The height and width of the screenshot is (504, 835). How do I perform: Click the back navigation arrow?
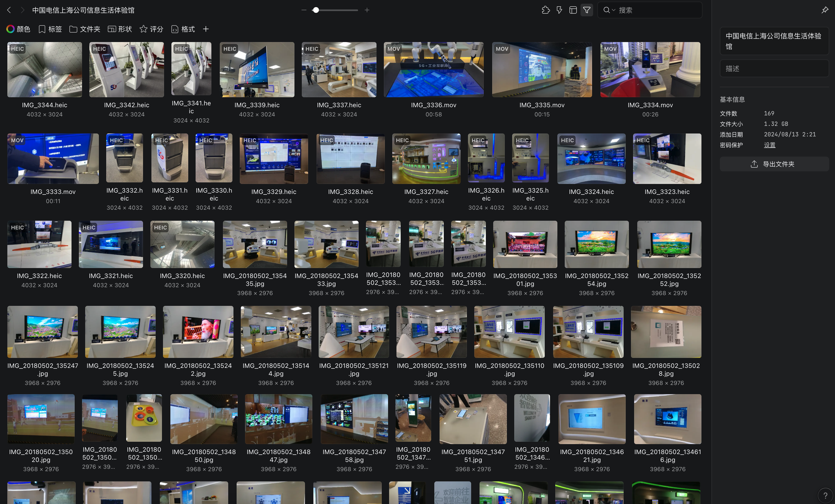[x=9, y=10]
